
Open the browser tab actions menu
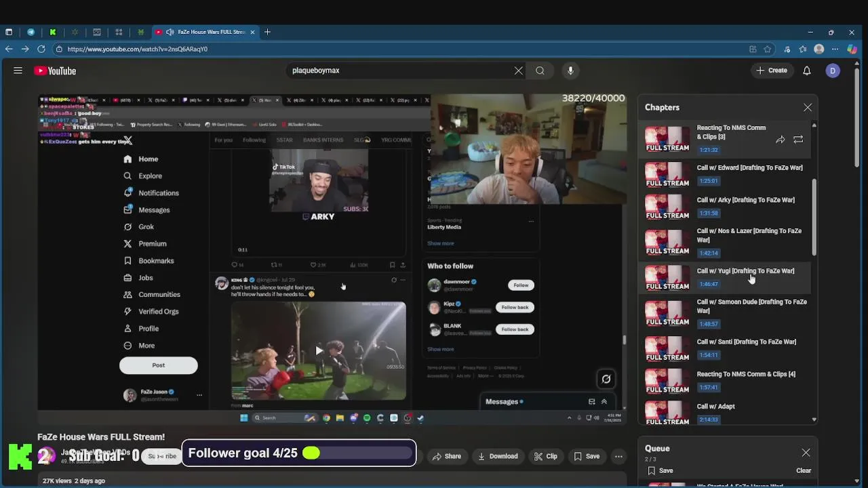point(9,32)
